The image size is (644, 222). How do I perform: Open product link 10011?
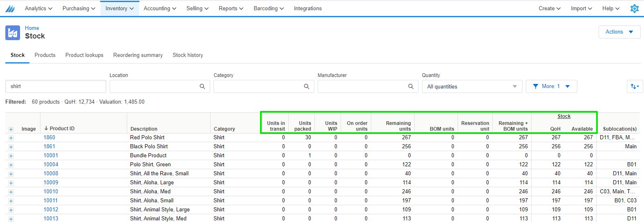[x=51, y=200]
